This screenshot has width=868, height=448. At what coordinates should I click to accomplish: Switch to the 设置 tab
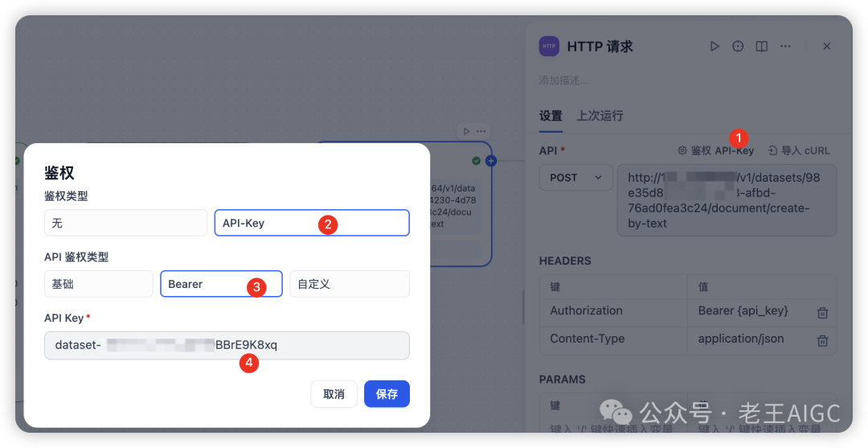[x=551, y=116]
